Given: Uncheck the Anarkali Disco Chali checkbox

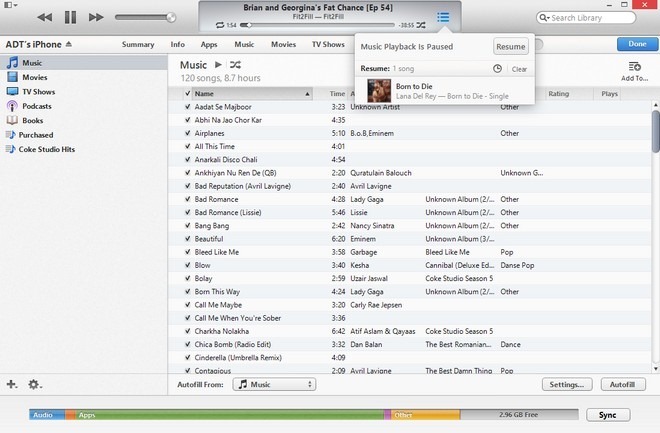Looking at the screenshot, I should [187, 159].
